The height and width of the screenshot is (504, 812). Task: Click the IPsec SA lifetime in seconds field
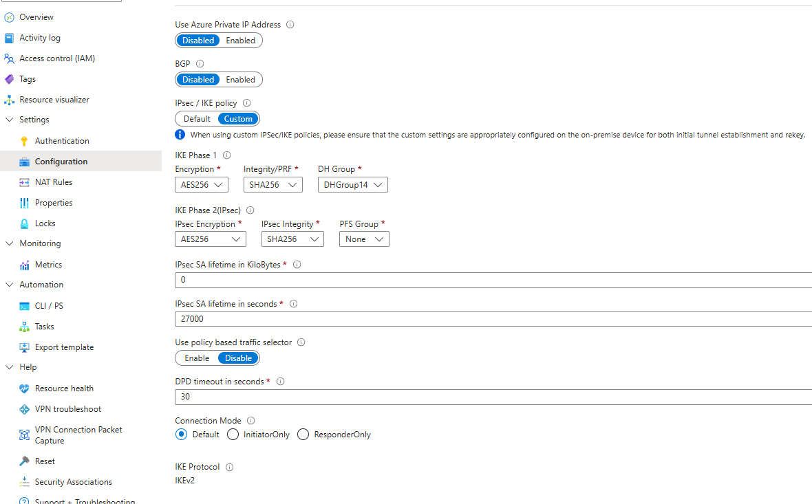(493, 319)
